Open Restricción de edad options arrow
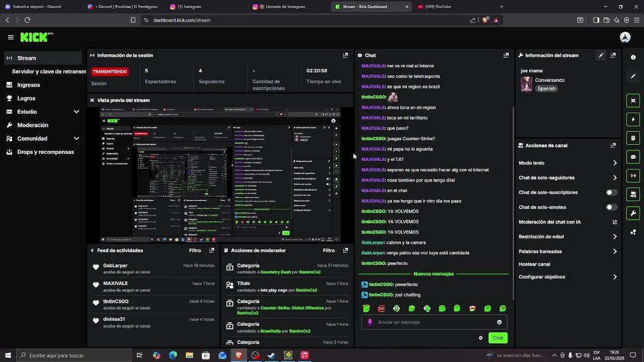Screen dimensions: 644x362 614,237
